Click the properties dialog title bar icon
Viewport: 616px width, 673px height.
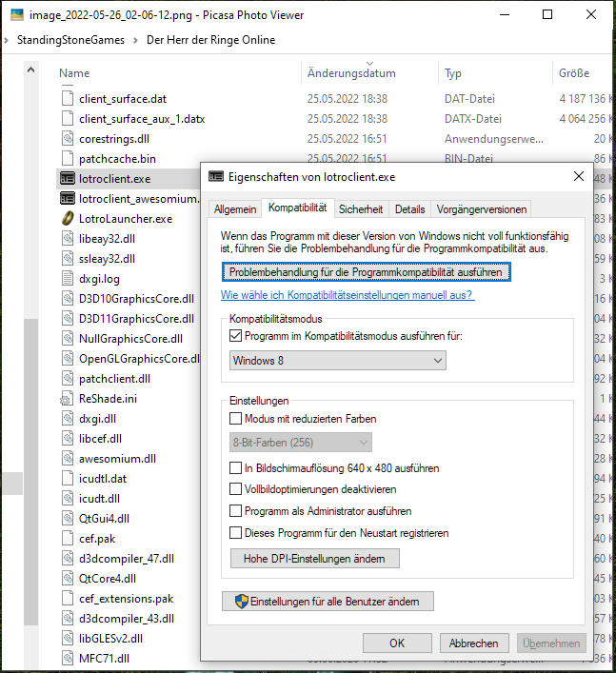click(x=216, y=176)
